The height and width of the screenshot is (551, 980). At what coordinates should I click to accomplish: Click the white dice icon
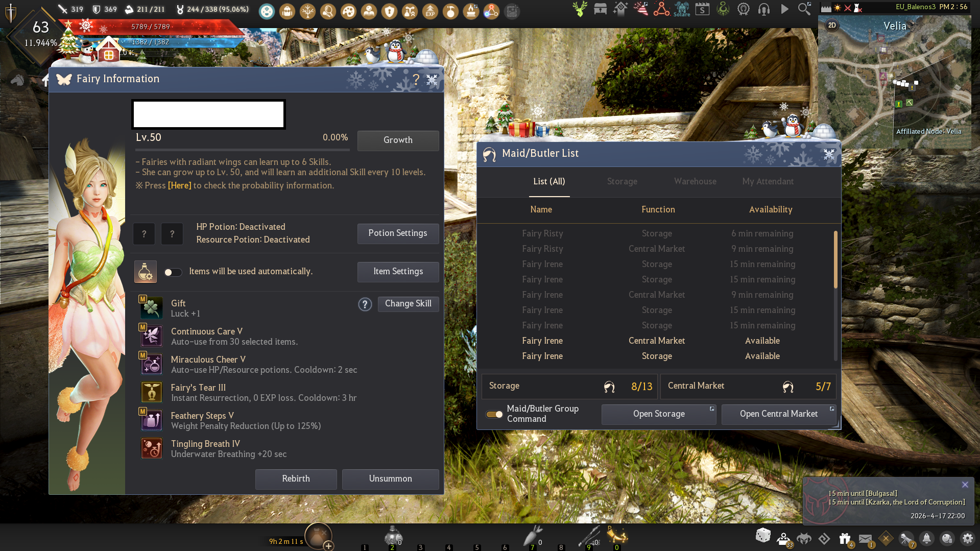[763, 536]
